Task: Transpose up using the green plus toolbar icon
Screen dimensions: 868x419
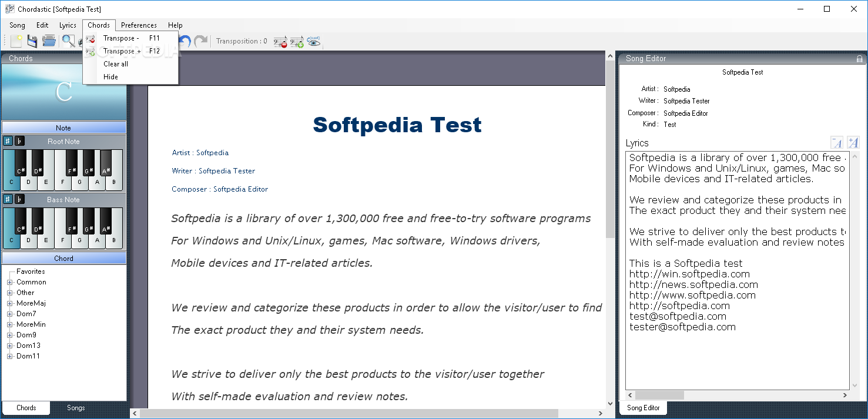Action: point(297,42)
